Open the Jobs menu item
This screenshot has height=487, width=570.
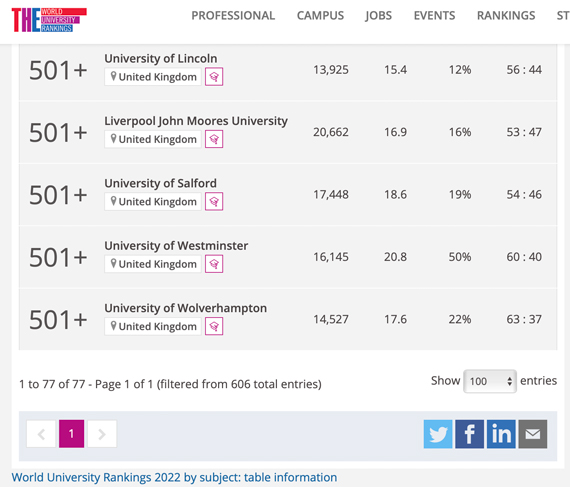coord(378,16)
